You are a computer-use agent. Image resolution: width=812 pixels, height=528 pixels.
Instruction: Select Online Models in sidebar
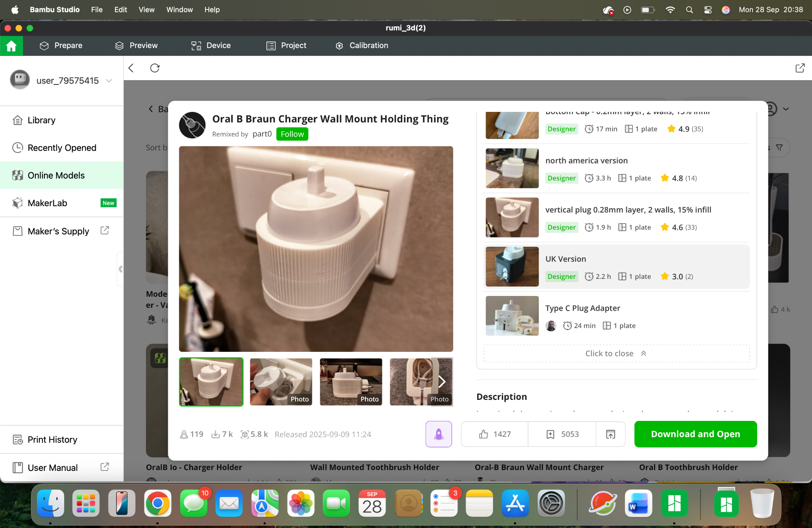pos(62,175)
